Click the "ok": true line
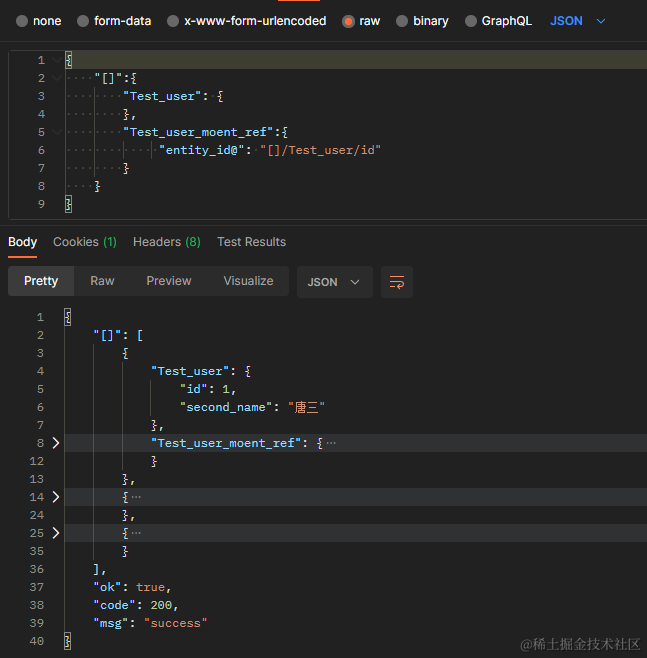Screen dimensions: 647x658 click(132, 588)
